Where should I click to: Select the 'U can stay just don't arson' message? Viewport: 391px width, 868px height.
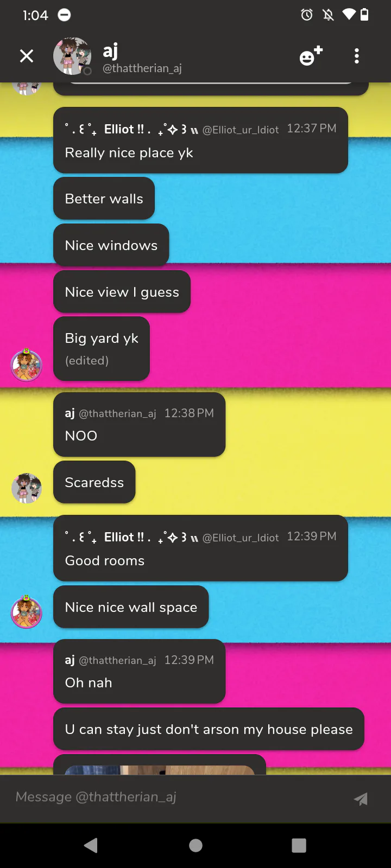pos(209,729)
